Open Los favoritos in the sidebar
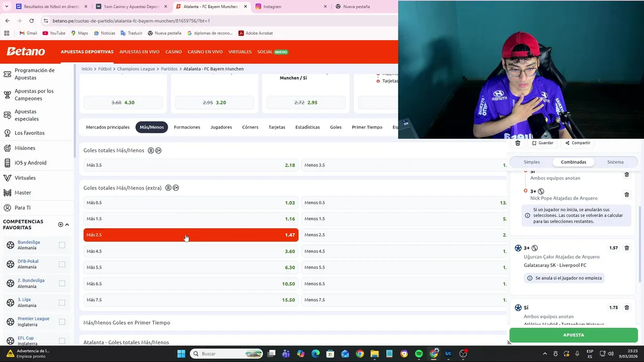This screenshot has height=362, width=644. (x=30, y=133)
